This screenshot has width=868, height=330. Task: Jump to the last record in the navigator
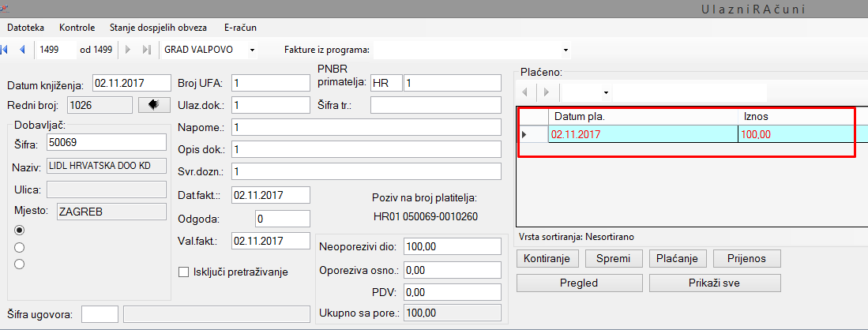147,50
